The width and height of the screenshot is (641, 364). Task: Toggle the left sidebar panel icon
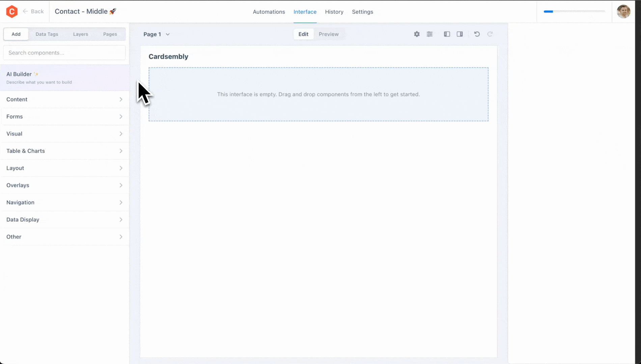click(x=447, y=34)
